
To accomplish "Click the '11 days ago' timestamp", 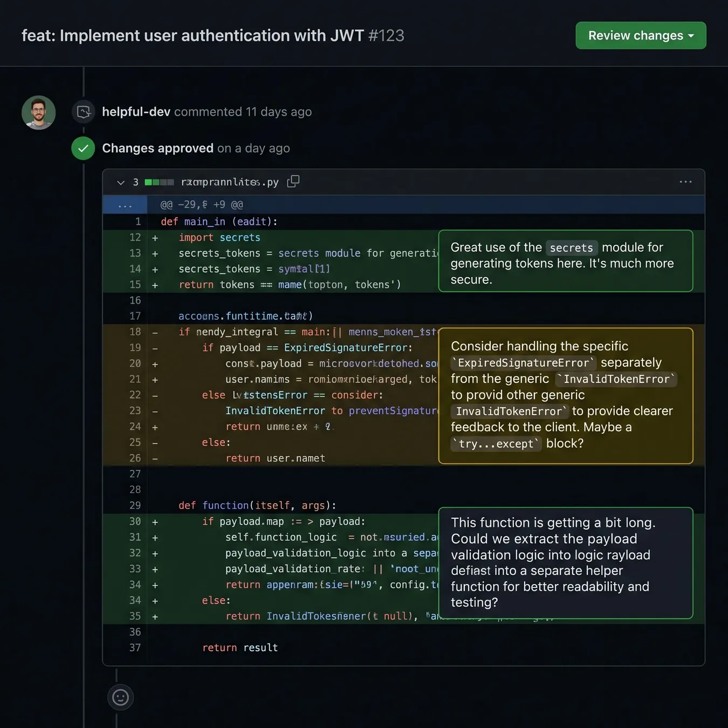I will 279,112.
